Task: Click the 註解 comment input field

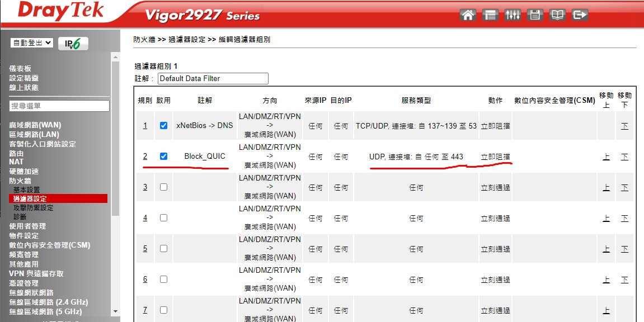Action: (x=213, y=78)
